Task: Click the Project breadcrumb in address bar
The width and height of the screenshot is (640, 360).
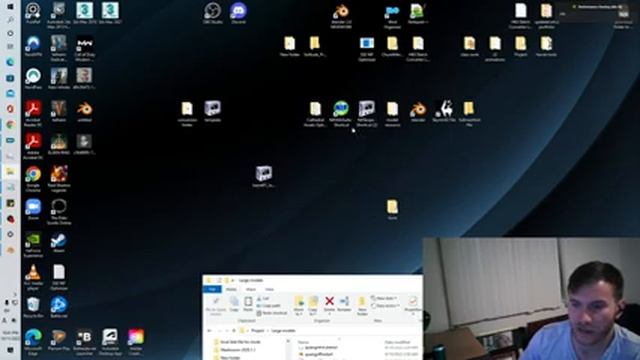Action: 258,331
